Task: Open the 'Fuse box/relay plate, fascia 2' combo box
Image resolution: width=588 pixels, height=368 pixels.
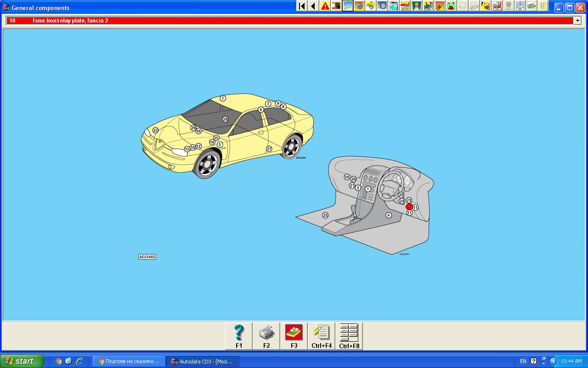Action: click(289, 21)
